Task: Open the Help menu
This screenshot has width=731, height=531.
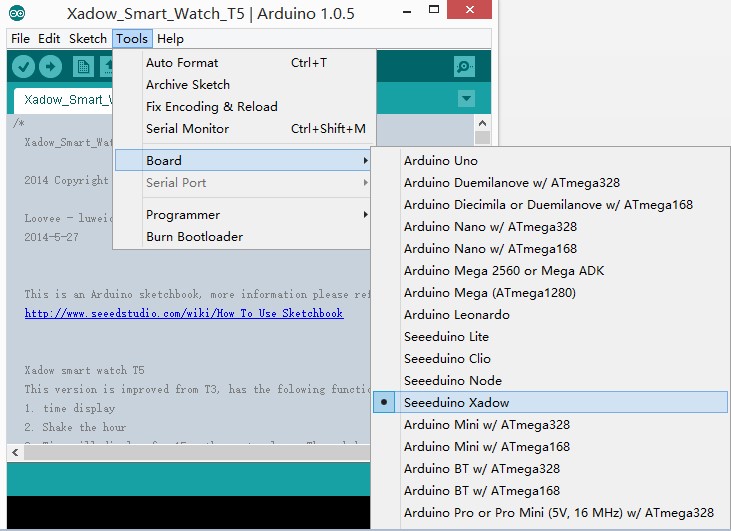Action: tap(170, 39)
